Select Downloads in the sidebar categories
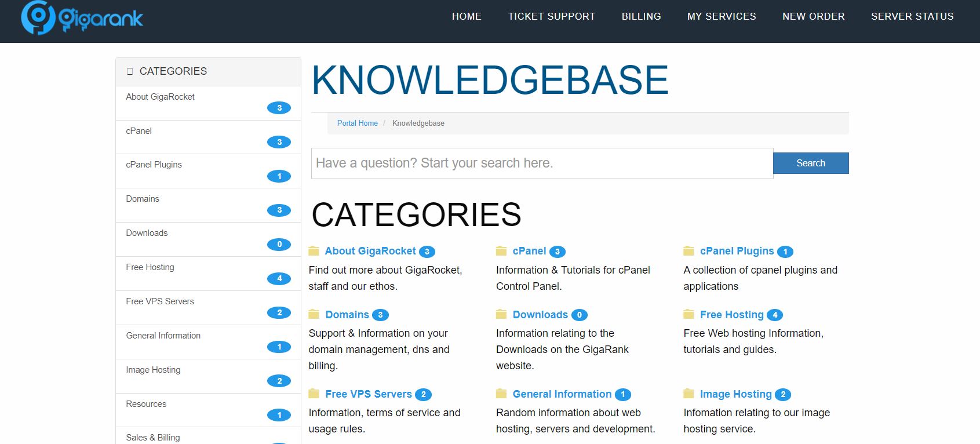This screenshot has height=444, width=980. point(208,239)
